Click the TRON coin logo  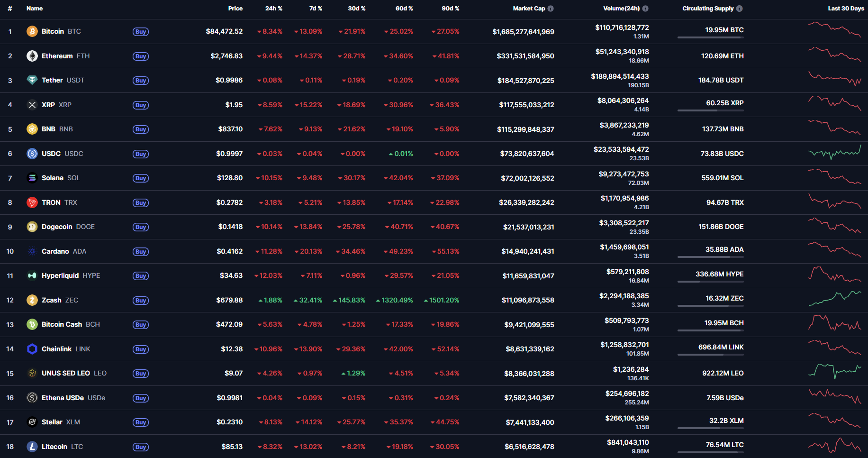[32, 202]
